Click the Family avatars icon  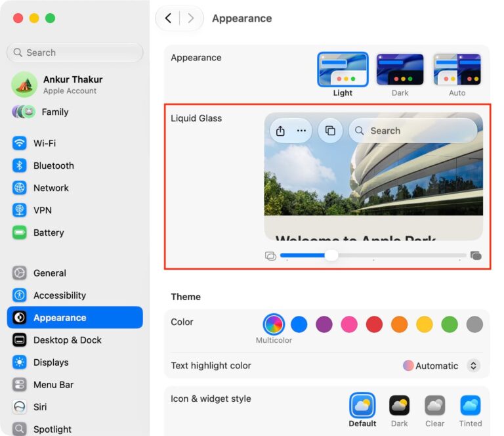click(x=24, y=112)
